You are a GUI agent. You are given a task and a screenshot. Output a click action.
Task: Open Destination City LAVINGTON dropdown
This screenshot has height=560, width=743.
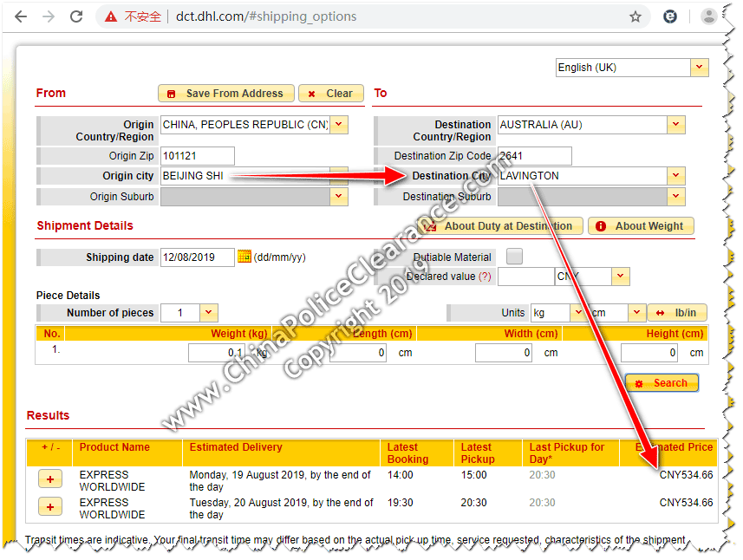(x=676, y=176)
